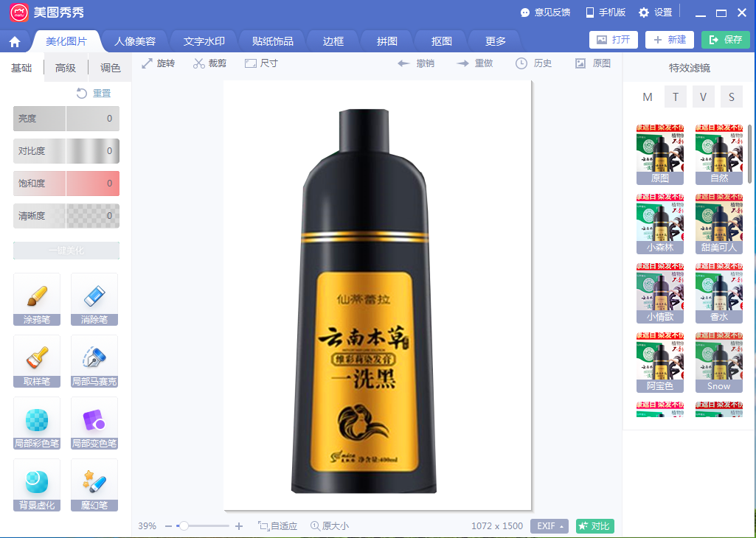Apply 自然 filter thumbnail

pos(719,154)
